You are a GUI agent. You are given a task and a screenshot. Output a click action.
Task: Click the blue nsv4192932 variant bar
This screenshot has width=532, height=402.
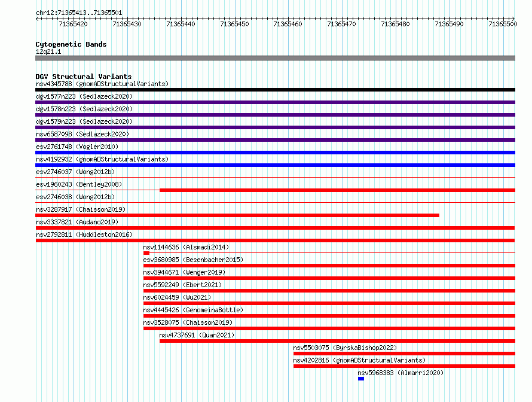point(275,165)
